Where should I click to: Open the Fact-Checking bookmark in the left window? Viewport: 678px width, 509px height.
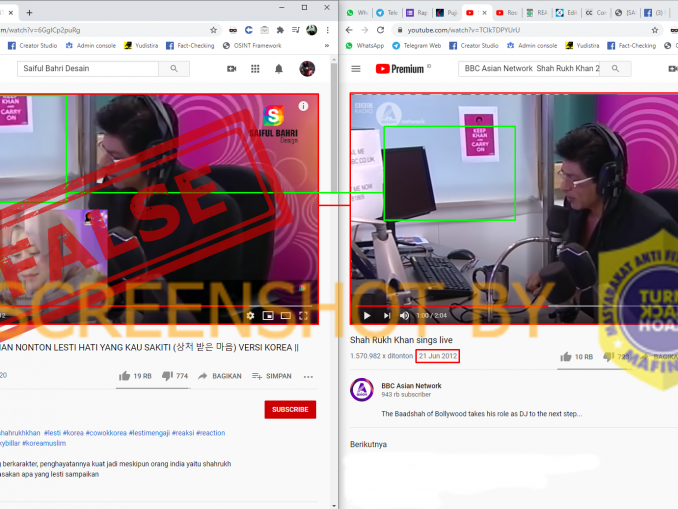[190, 45]
